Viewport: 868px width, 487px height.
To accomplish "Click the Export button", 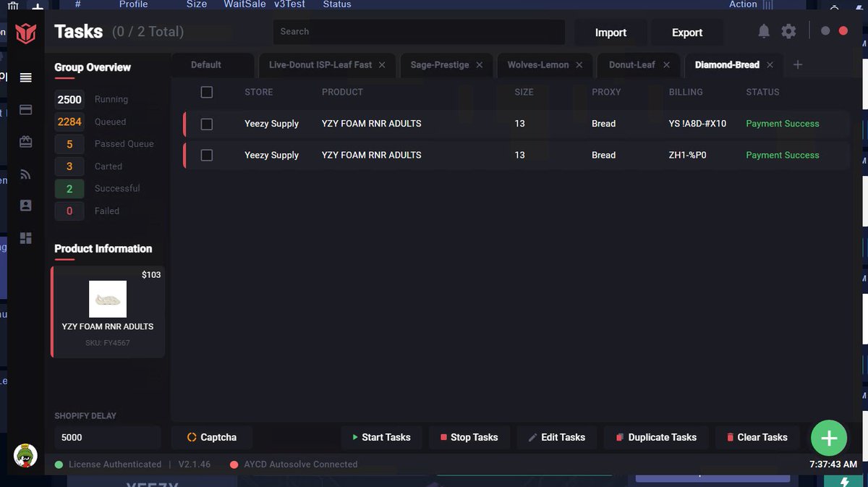I will (x=687, y=33).
